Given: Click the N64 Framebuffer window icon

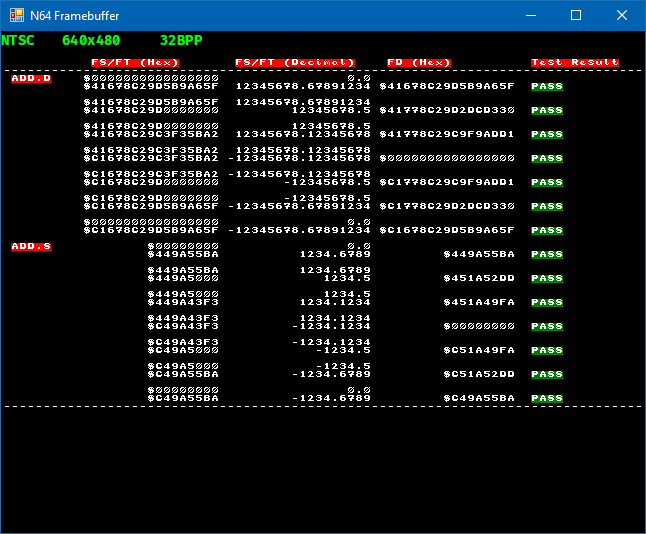Looking at the screenshot, I should (15, 15).
